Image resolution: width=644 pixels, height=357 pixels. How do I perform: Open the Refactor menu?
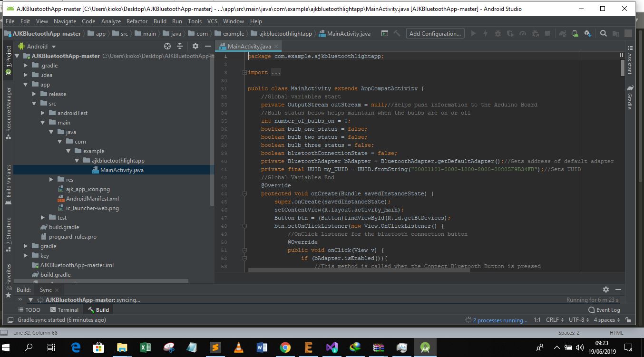pos(137,21)
